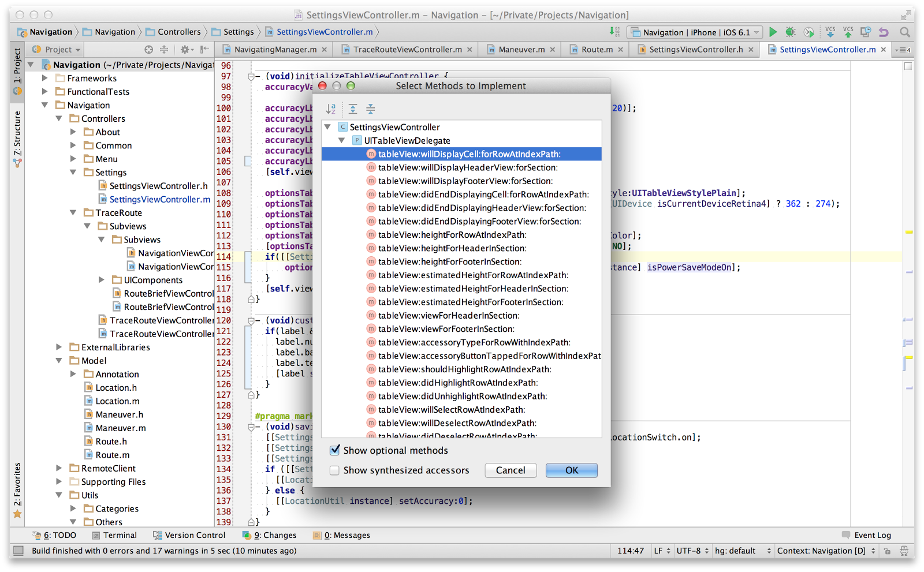Close the TraceRouteViewController.m tab

point(470,50)
